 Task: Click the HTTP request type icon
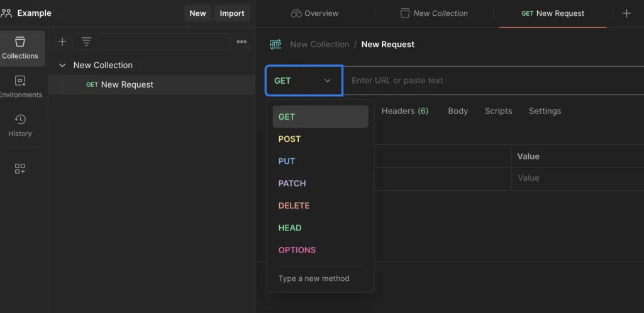[x=275, y=45]
